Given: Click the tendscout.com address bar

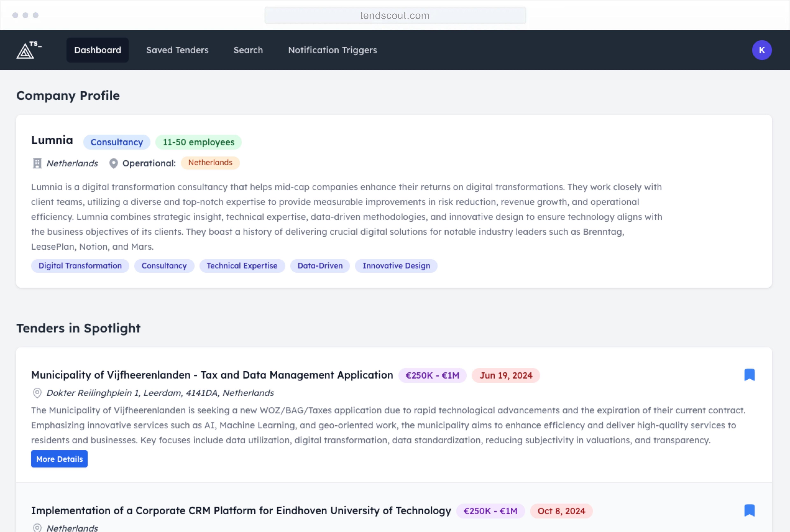Looking at the screenshot, I should tap(395, 16).
